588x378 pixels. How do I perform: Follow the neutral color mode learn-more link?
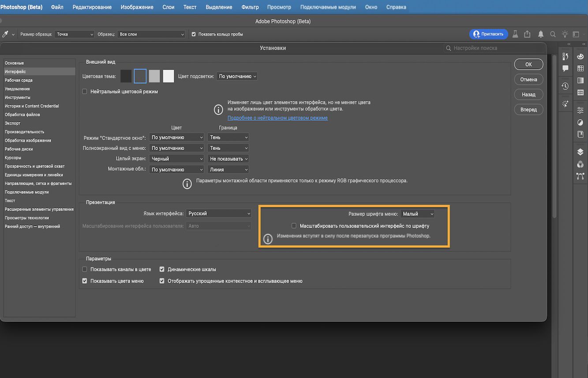coord(277,118)
